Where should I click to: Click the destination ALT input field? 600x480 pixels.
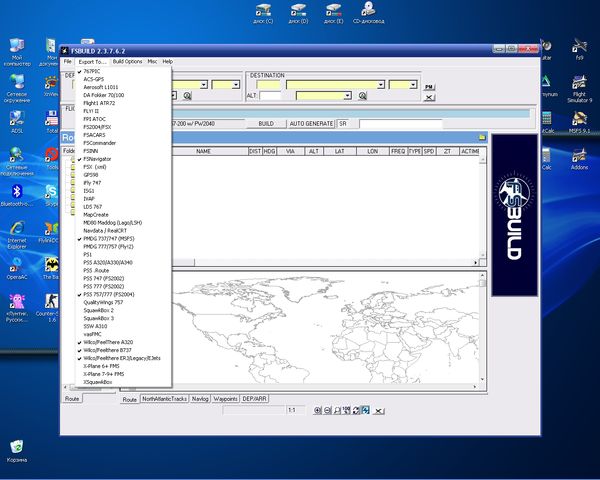pos(271,96)
